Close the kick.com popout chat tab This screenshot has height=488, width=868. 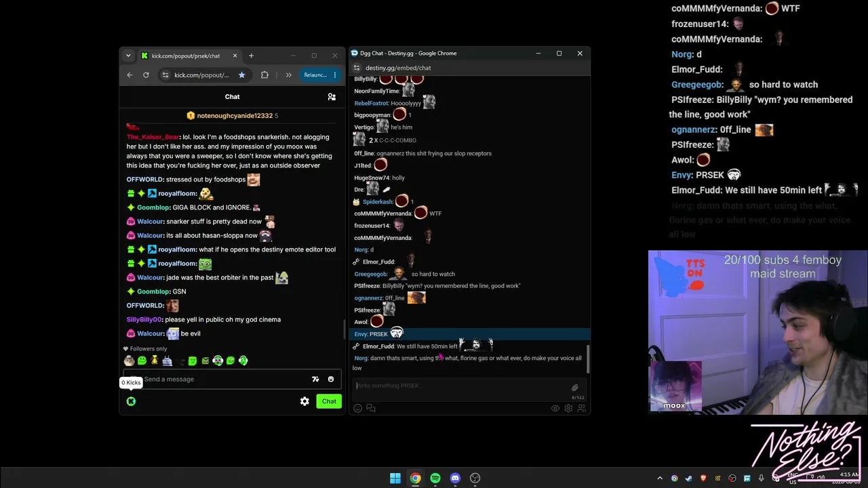click(235, 56)
